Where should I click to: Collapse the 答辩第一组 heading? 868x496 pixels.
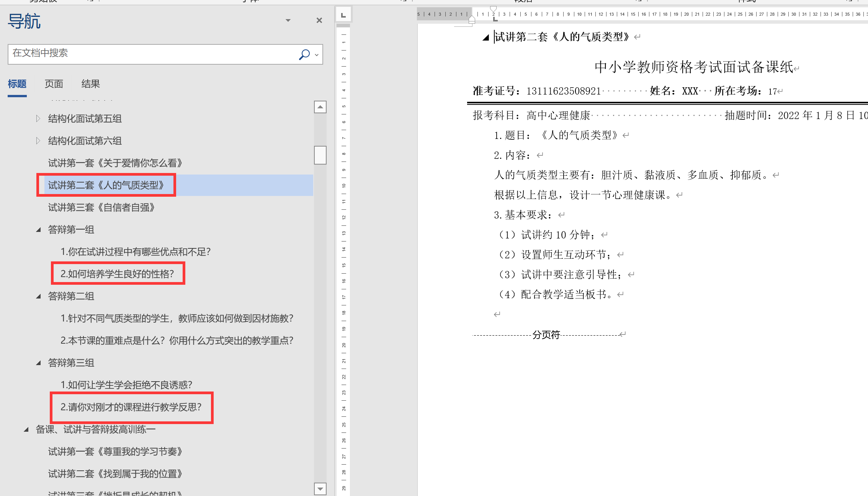[38, 230]
